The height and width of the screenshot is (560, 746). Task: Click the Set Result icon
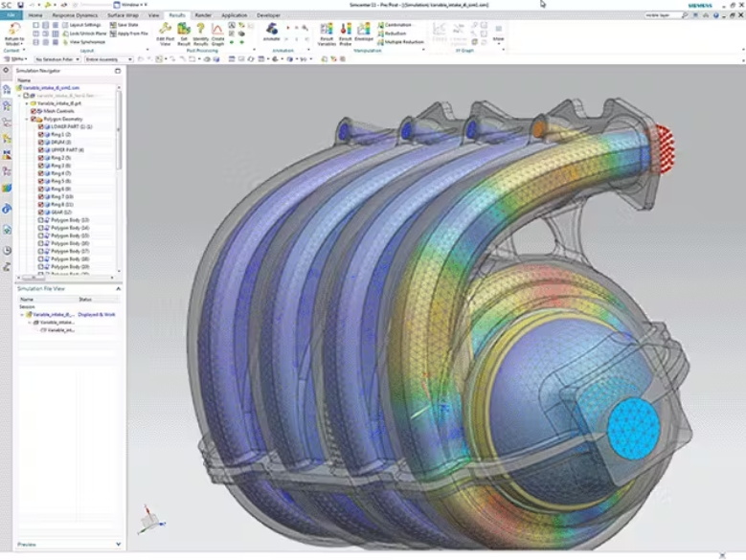(184, 29)
